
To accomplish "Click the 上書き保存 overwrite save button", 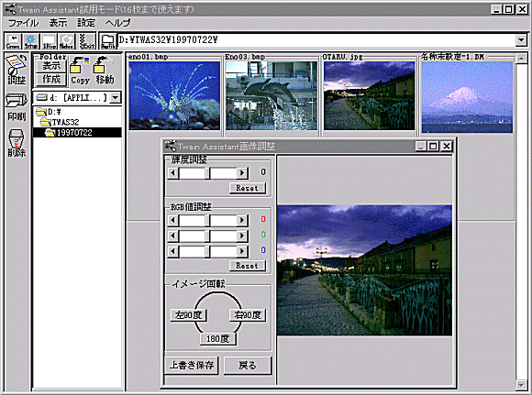I will pyautogui.click(x=192, y=366).
